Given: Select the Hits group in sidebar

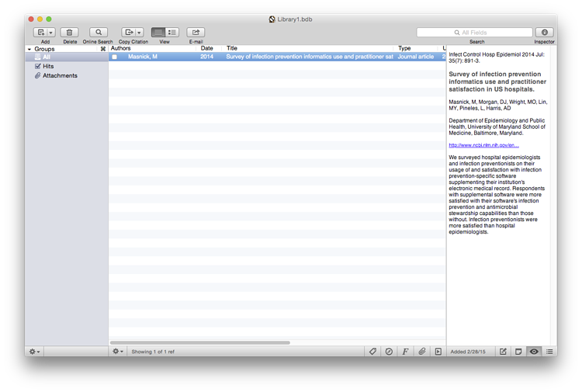Looking at the screenshot, I should 48,67.
